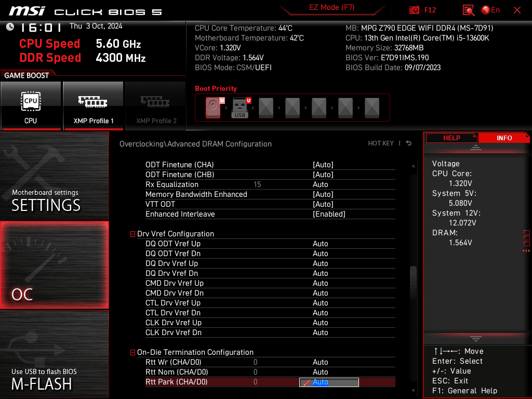Open the ODT Finetune (CHB) dropdown
Viewport: 532px width, 399px height.
tap(323, 175)
